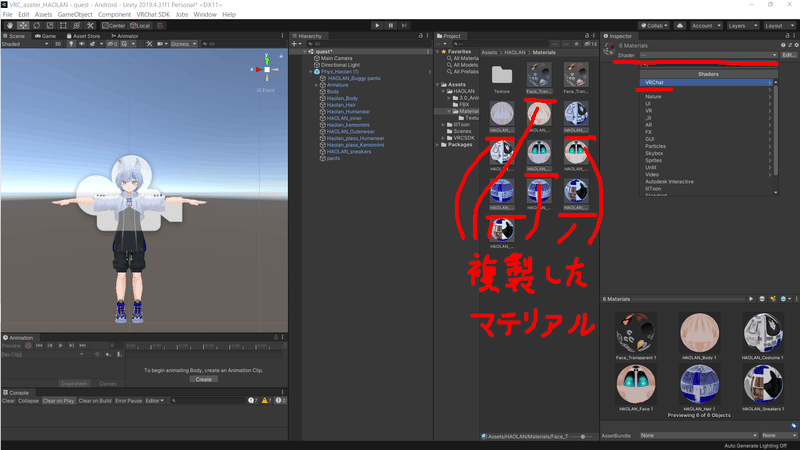Select the Rotate tool in toolbar
The height and width of the screenshot is (450, 800).
[37, 26]
